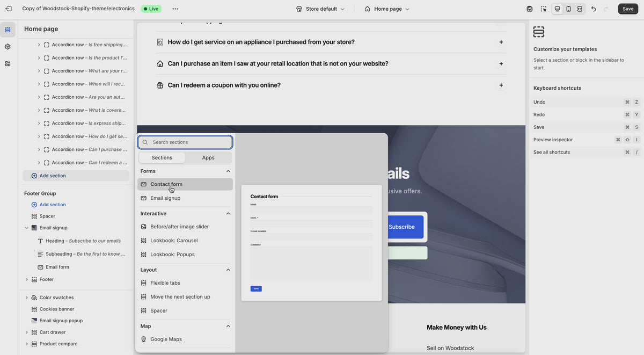Select Contact form section
This screenshot has height=355, width=644.
(185, 184)
